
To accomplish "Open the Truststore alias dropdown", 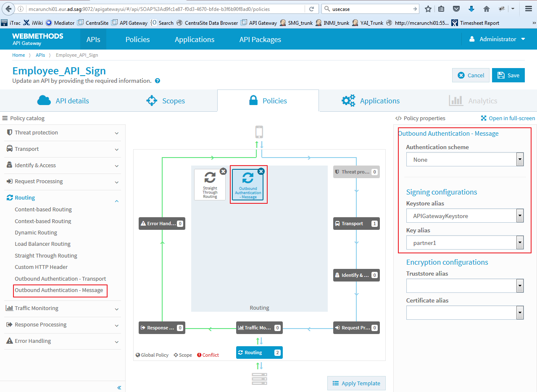I will pos(465,286).
